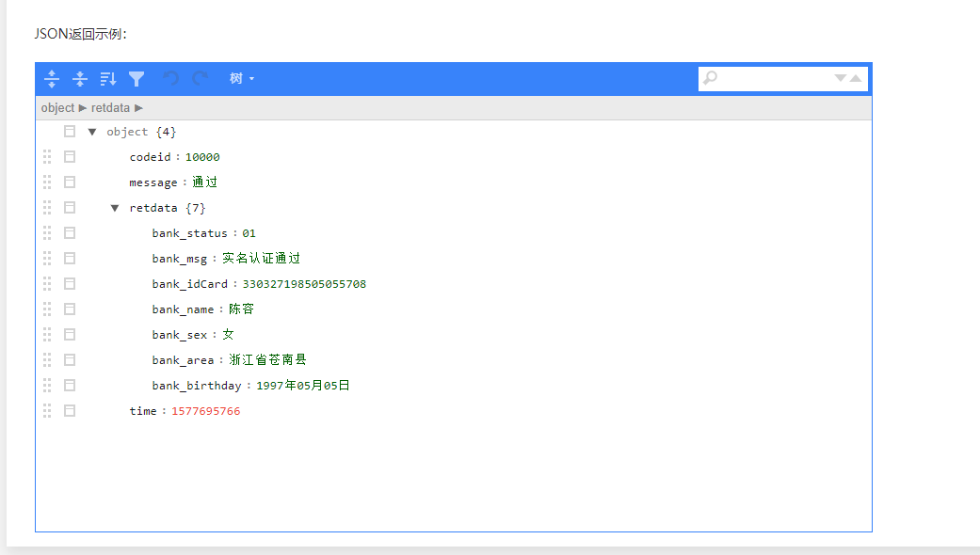The height and width of the screenshot is (555, 980).
Task: Click the undo arrow icon
Action: pos(170,79)
